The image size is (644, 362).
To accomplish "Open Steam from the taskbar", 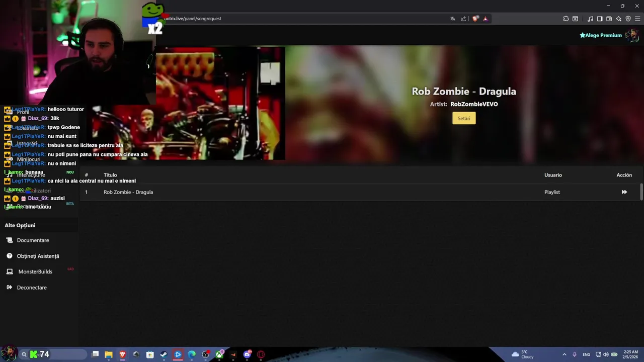I will tap(164, 354).
